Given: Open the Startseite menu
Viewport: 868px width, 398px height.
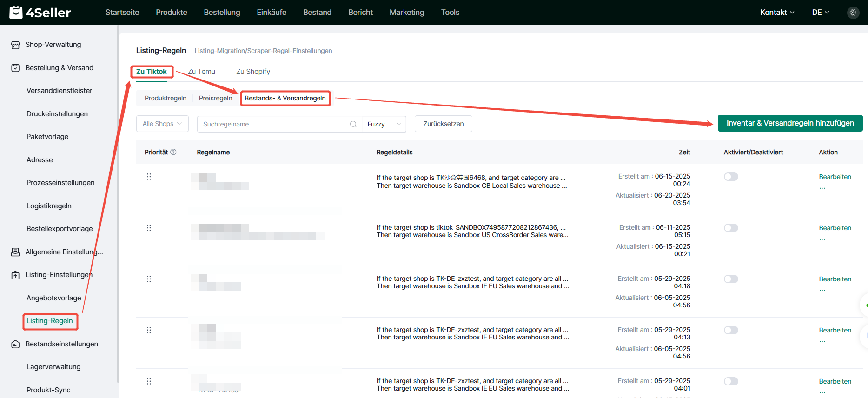Looking at the screenshot, I should 122,13.
